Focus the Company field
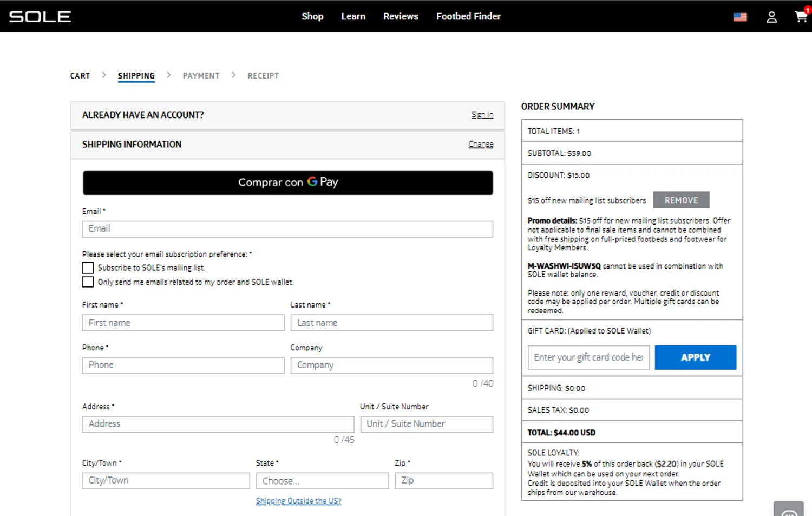Screen dimensions: 812x516 (392, 365)
